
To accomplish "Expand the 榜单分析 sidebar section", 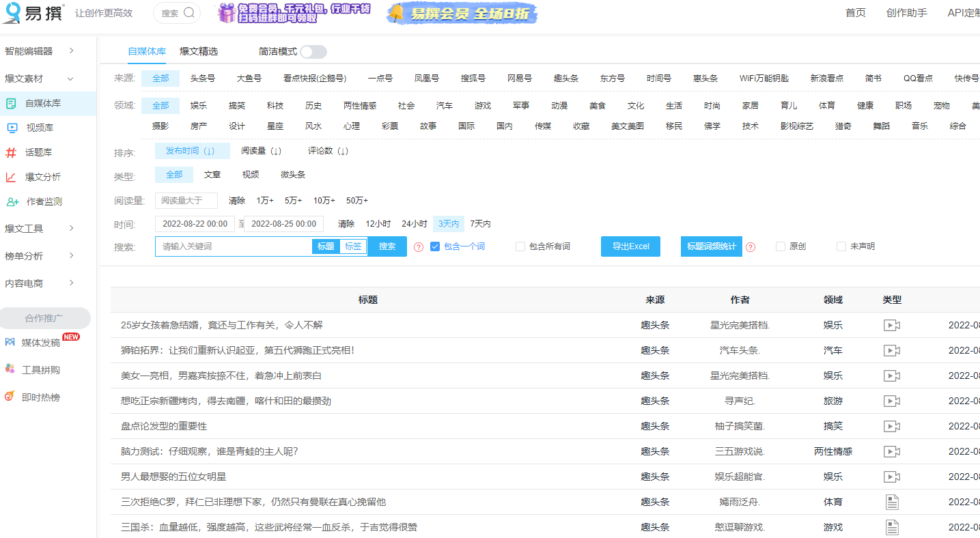I will (40, 256).
